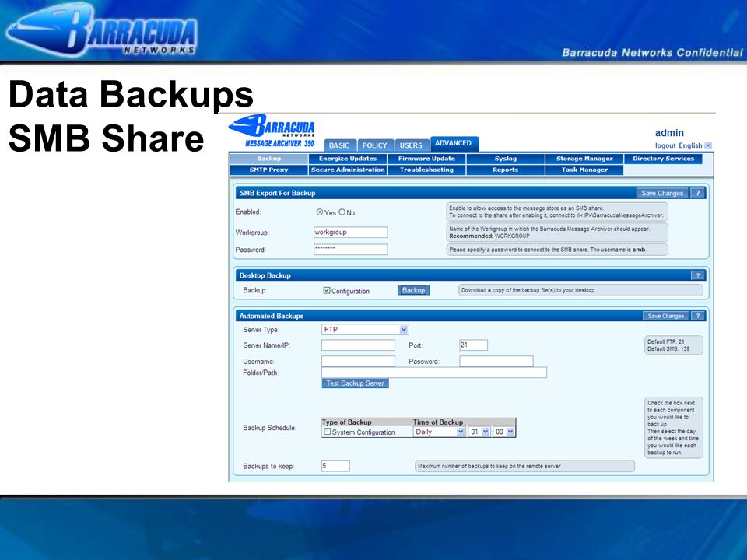Toggle System Configuration schedule checkbox
Viewport: 747px width, 560px height.
(327, 432)
